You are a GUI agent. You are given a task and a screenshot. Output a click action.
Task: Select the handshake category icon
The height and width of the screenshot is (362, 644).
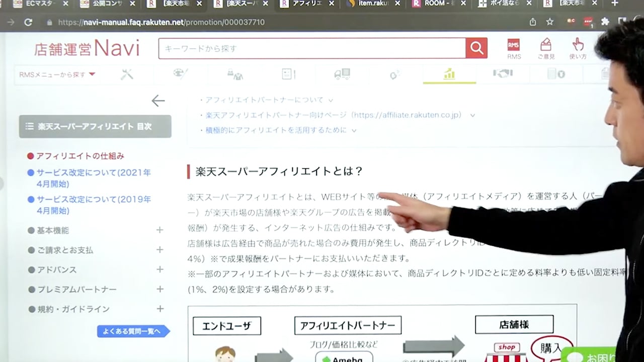pos(503,74)
